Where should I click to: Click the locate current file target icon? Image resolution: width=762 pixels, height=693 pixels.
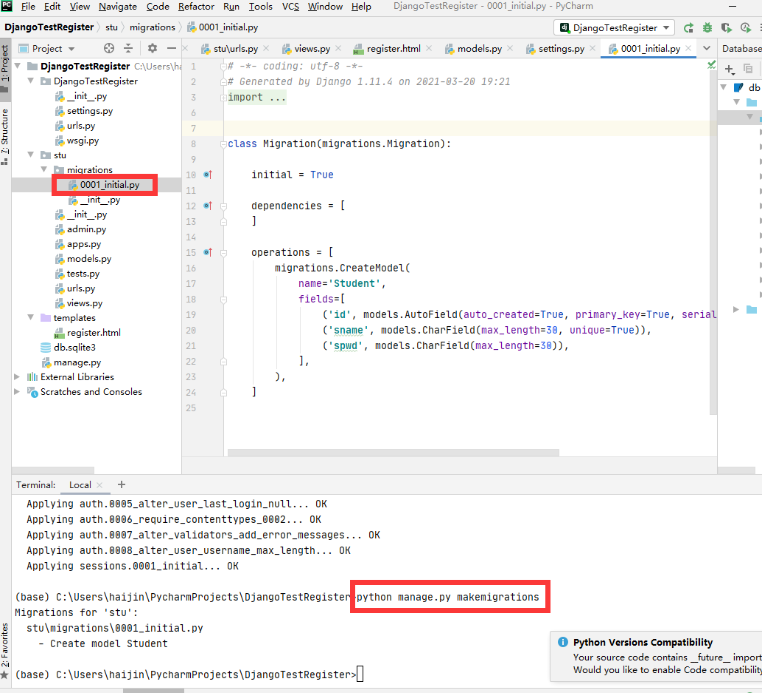point(108,48)
